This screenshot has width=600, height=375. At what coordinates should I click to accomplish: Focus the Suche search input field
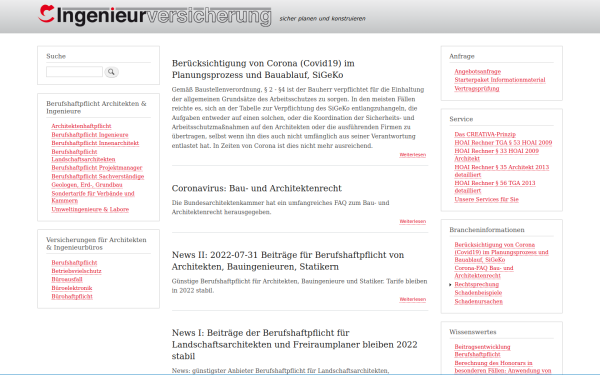pos(74,72)
